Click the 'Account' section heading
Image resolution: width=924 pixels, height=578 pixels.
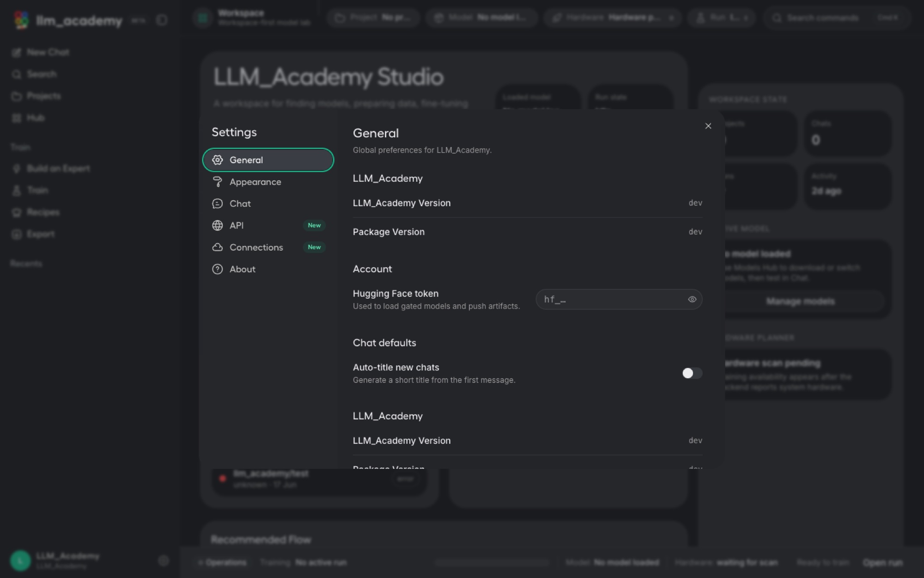click(372, 269)
